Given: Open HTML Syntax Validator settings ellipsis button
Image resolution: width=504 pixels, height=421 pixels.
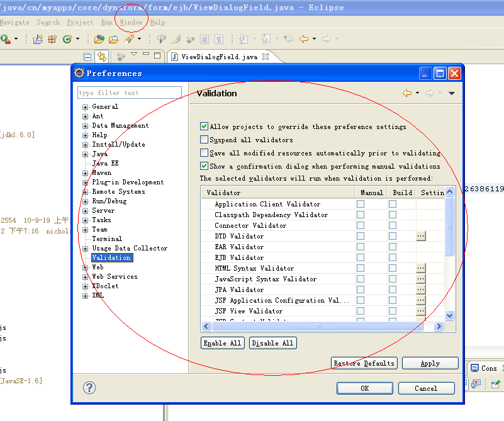Looking at the screenshot, I should pos(421,268).
